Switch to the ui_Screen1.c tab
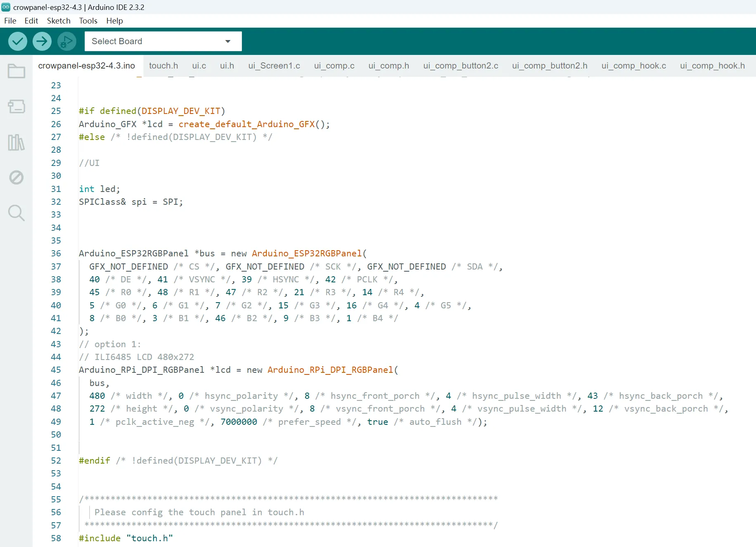The width and height of the screenshot is (756, 547). (274, 66)
